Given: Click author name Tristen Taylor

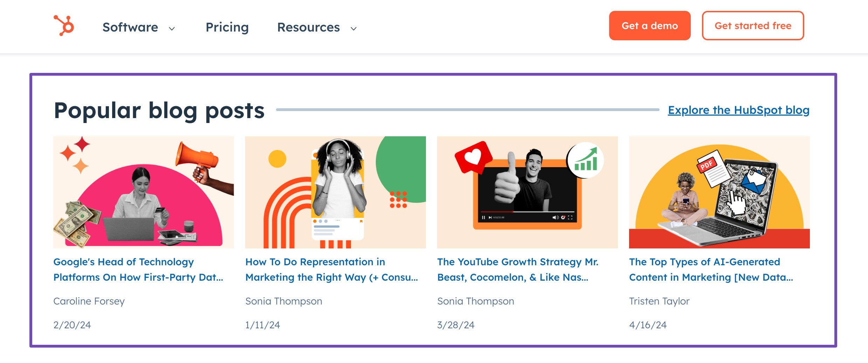Looking at the screenshot, I should click(659, 301).
